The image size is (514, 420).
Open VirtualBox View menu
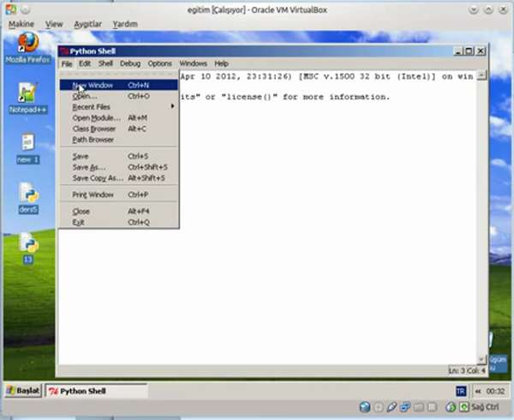[x=54, y=24]
